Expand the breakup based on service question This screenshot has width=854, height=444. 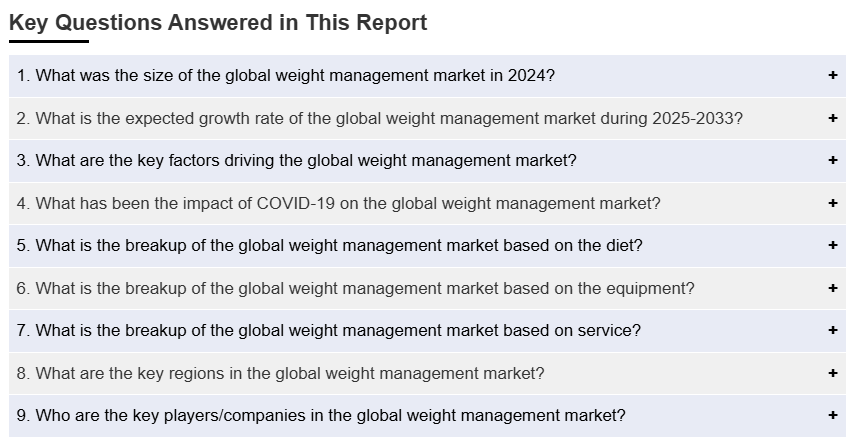click(x=329, y=330)
